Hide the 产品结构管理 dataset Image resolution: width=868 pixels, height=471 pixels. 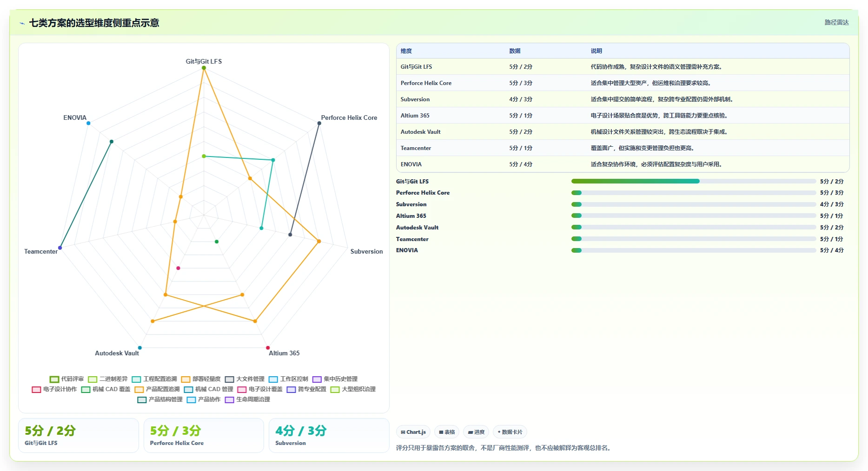click(x=160, y=399)
